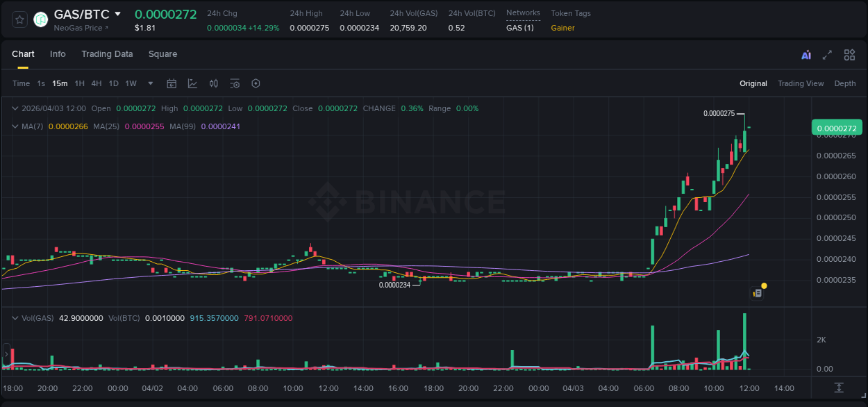This screenshot has width=868, height=407.
Task: Click the Gainer token tag
Action: (x=562, y=28)
